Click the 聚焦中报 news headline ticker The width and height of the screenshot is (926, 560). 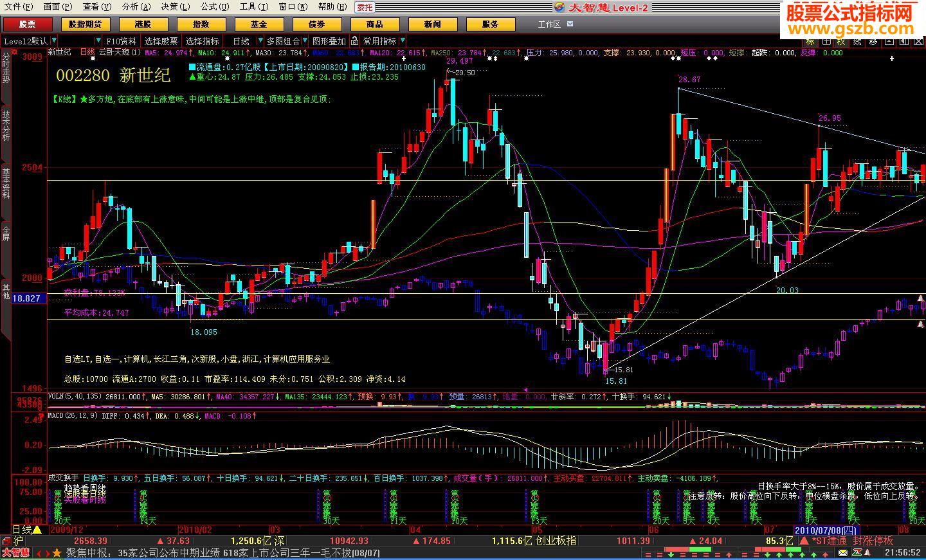[x=224, y=553]
